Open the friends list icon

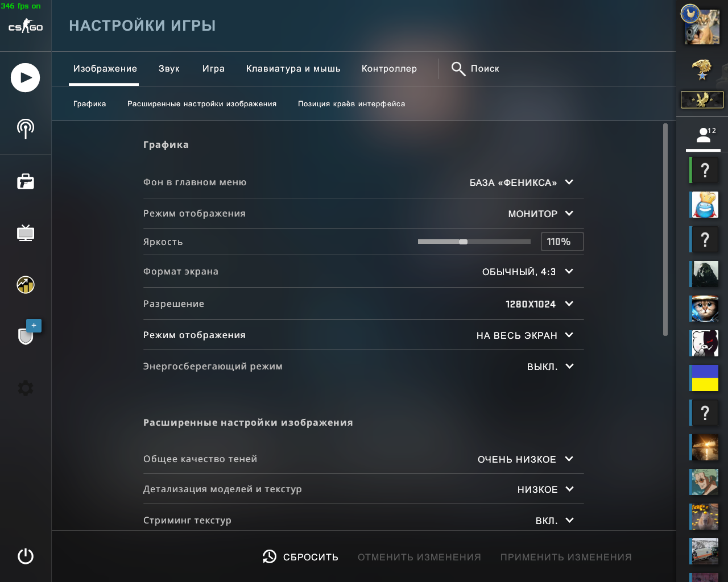[704, 135]
